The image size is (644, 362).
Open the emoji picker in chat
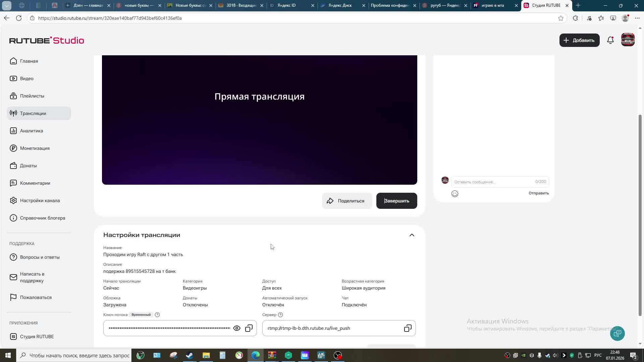[454, 193]
